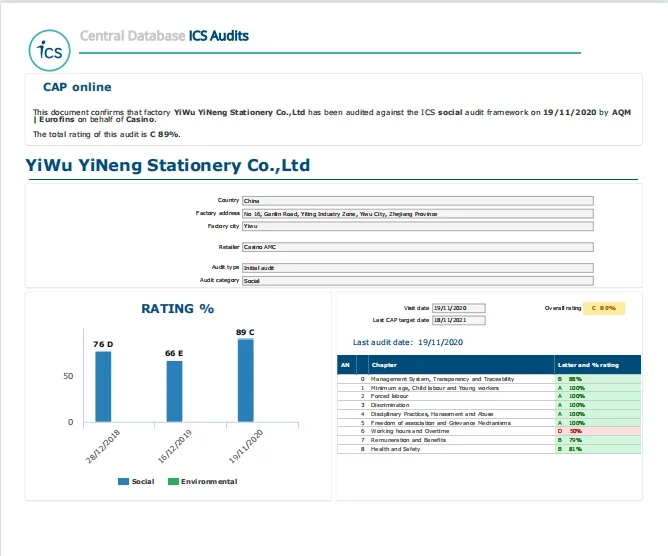The width and height of the screenshot is (668, 556).
Task: Click the ICS circular logo
Action: tap(49, 50)
